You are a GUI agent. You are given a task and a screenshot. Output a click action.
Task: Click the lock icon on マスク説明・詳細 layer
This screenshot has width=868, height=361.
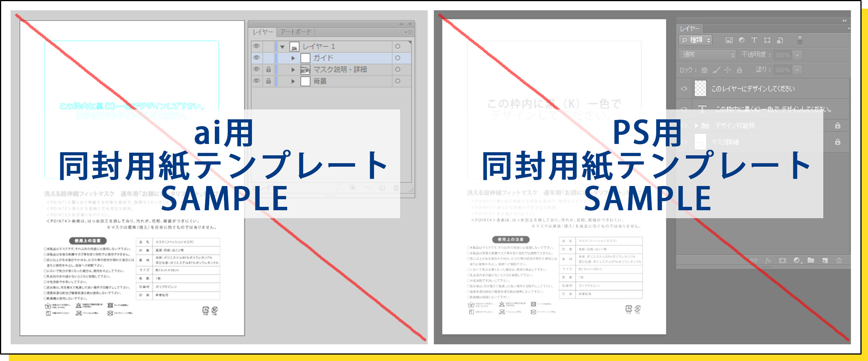click(x=268, y=70)
